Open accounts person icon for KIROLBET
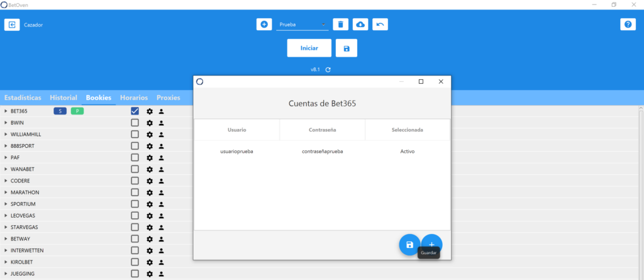This screenshot has height=280, width=644. click(162, 262)
